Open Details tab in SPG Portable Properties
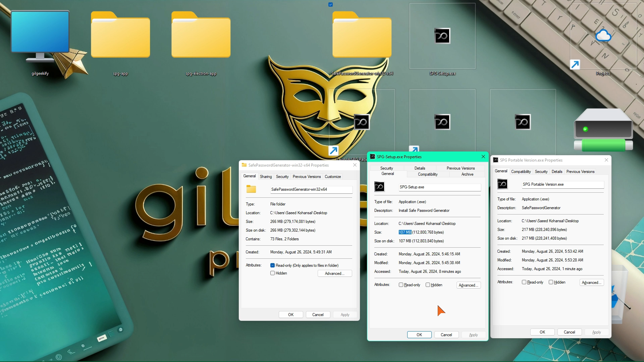Viewport: 644px width, 362px height. click(x=557, y=172)
